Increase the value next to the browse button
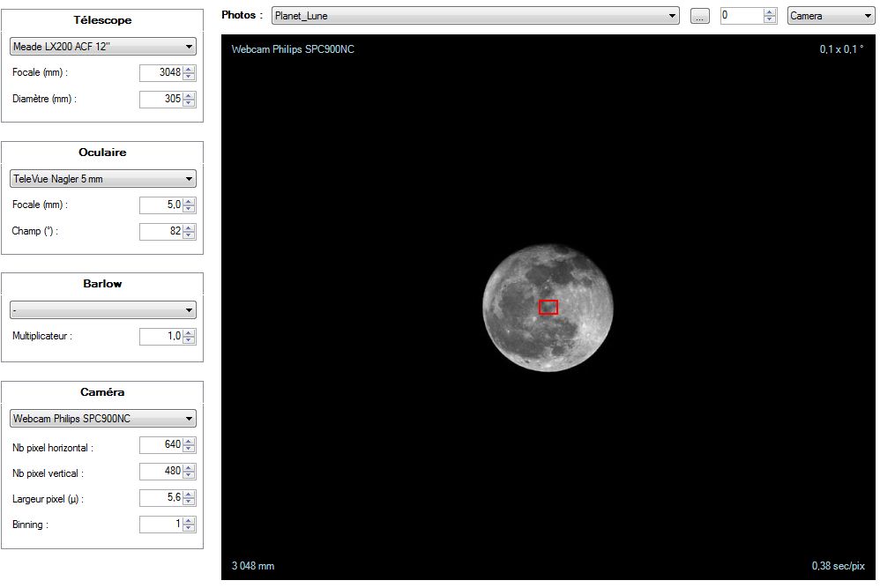The width and height of the screenshot is (880, 588). click(x=770, y=11)
